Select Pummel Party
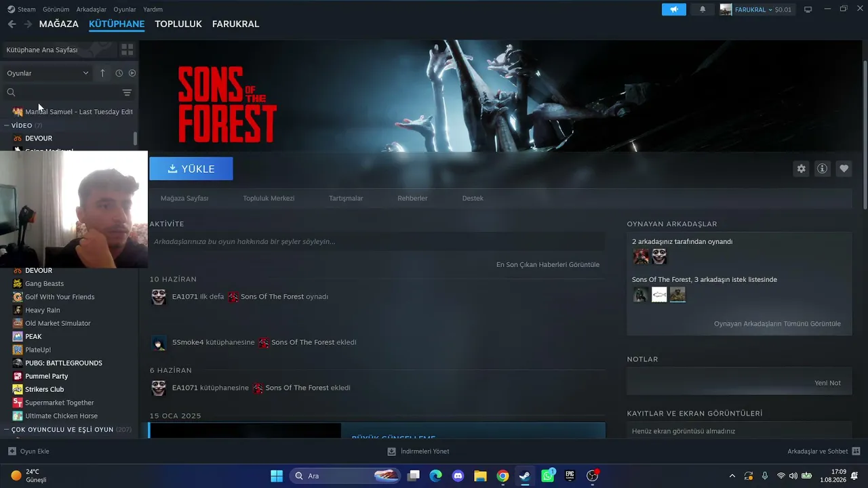 47,376
